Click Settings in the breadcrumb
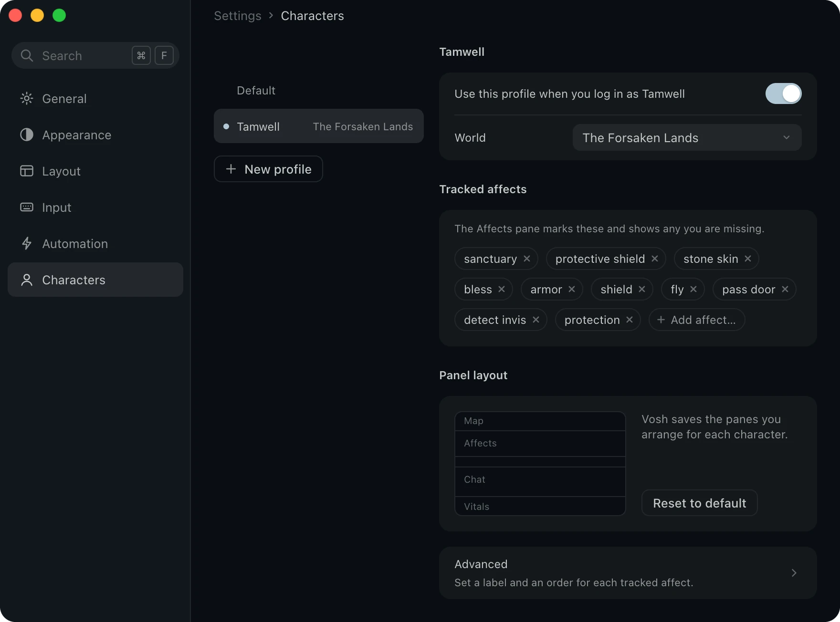Image resolution: width=840 pixels, height=622 pixels. [238, 16]
